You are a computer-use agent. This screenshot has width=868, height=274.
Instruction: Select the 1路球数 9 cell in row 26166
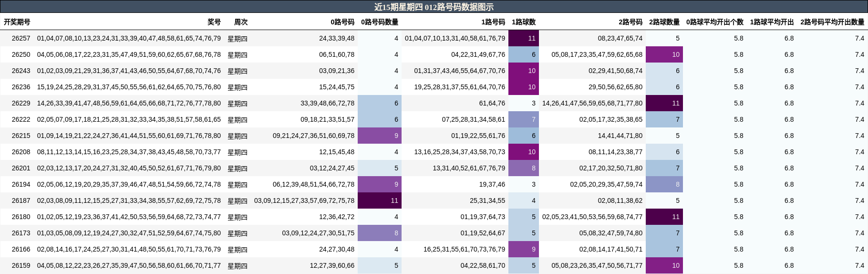(x=524, y=249)
